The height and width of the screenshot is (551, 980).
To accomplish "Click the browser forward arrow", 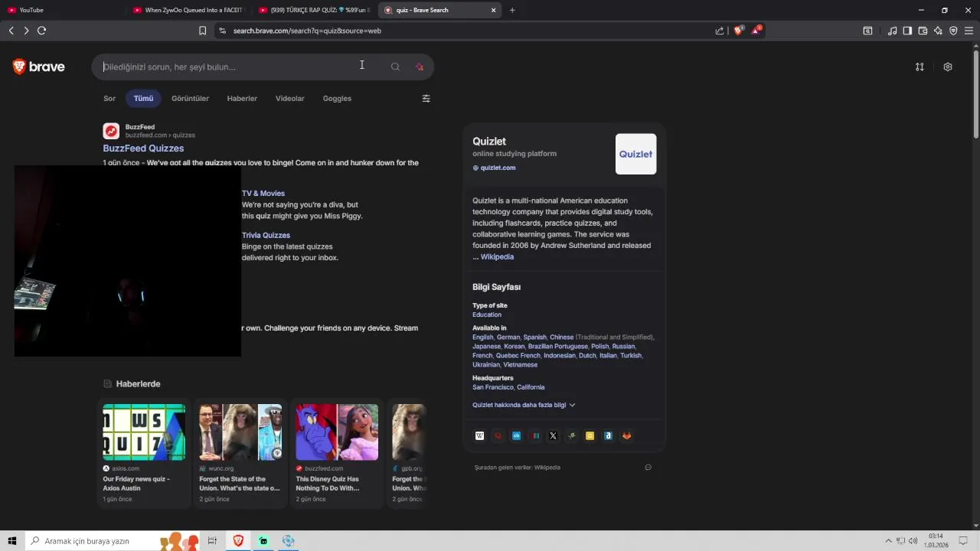I will click(x=26, y=31).
